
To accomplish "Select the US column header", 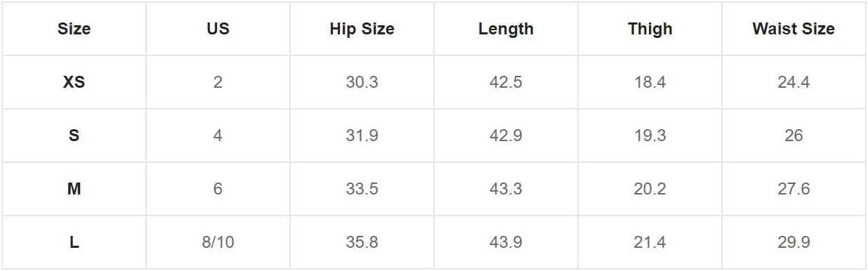I will 218,29.
